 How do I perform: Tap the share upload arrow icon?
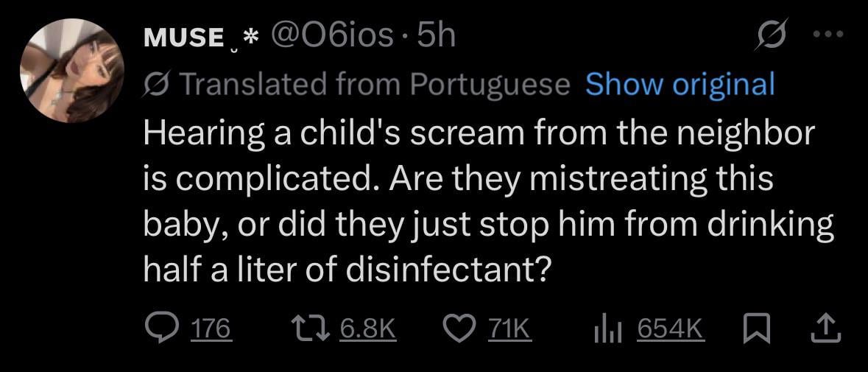(x=826, y=328)
